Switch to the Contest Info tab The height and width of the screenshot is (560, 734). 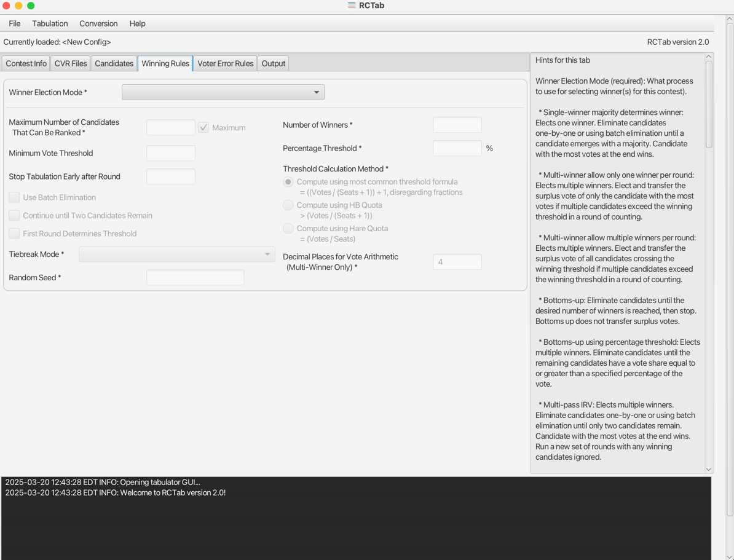26,63
